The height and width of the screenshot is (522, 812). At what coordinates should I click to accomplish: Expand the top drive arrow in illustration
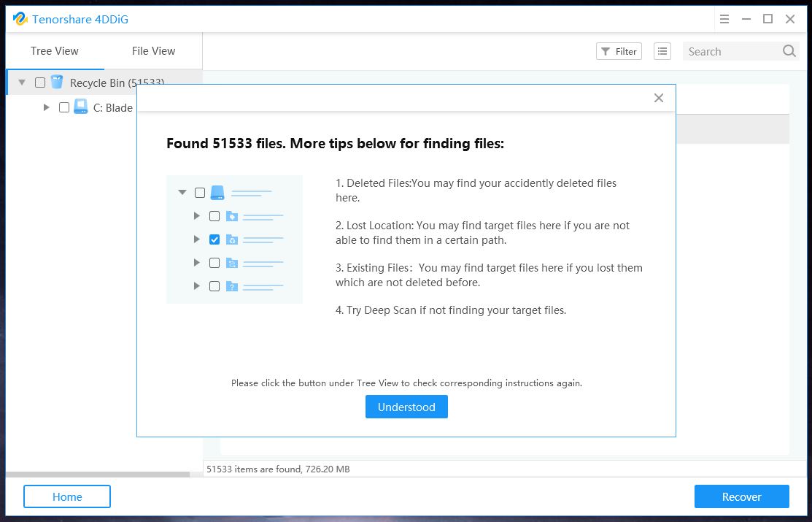pos(182,193)
